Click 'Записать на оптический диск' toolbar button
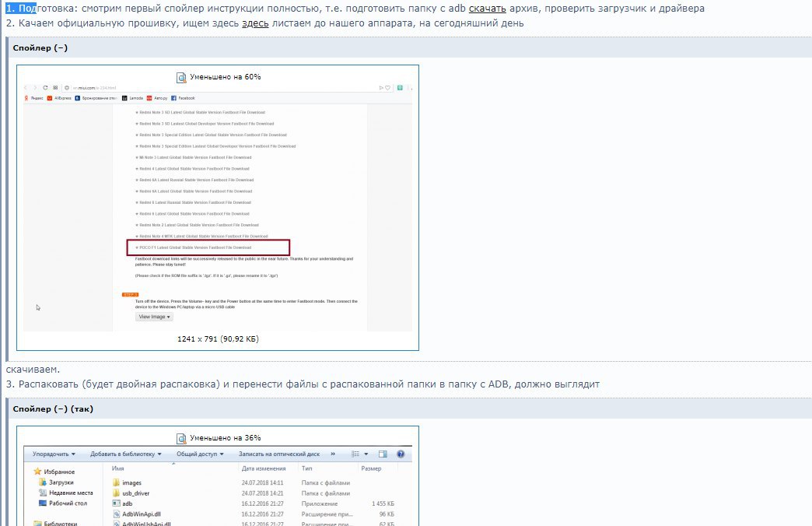812x526 pixels. pyautogui.click(x=279, y=454)
